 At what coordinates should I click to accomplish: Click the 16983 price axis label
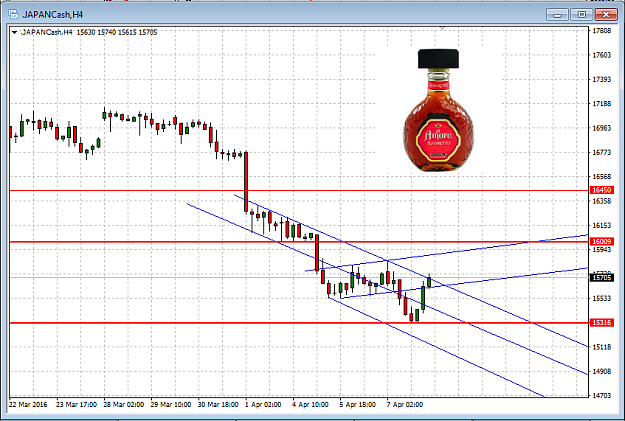tap(601, 128)
